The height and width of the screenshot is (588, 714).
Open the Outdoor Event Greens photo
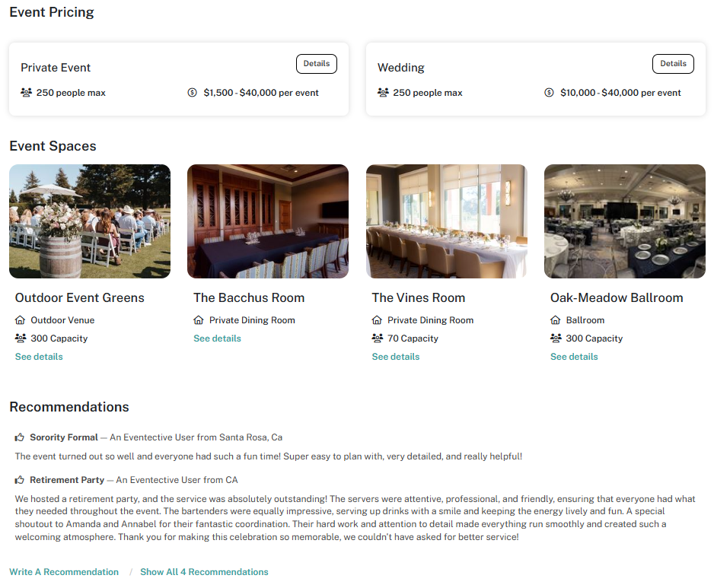(90, 221)
